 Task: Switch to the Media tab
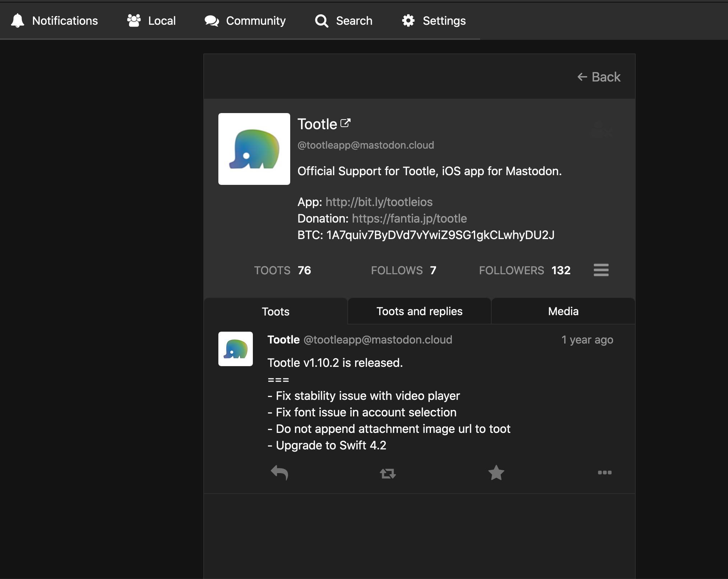tap(563, 311)
